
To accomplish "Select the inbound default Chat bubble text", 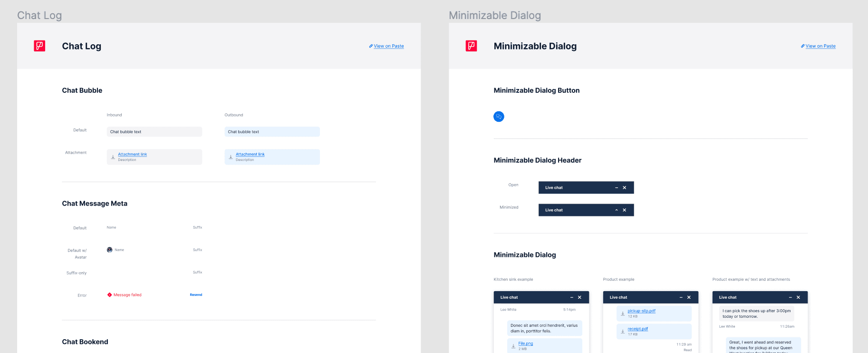I will (x=126, y=132).
